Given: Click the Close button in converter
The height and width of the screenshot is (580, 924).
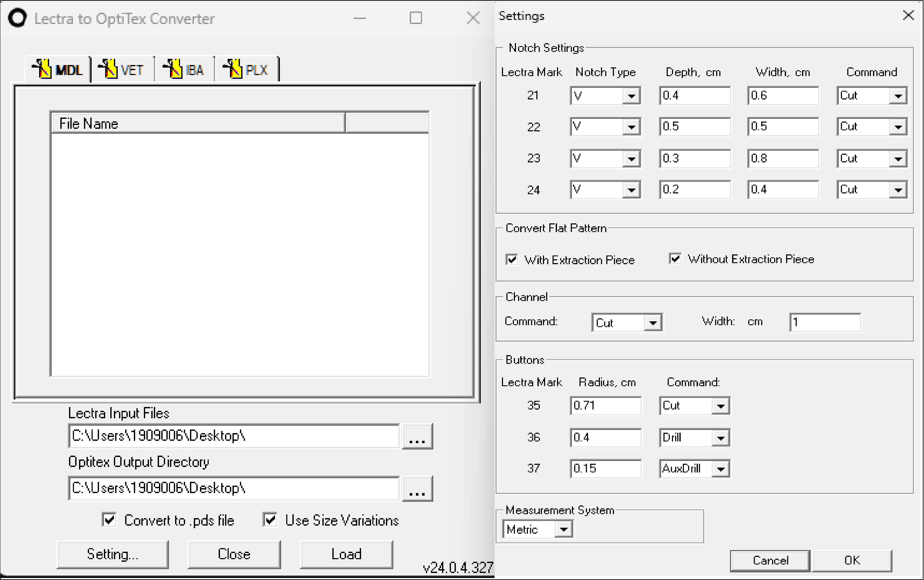Looking at the screenshot, I should (x=234, y=554).
